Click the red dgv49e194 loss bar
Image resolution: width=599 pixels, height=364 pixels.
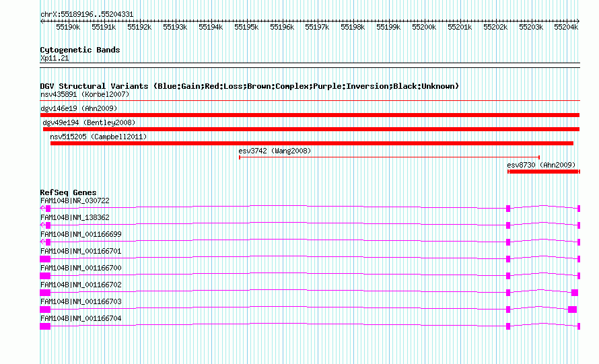pyautogui.click(x=312, y=129)
